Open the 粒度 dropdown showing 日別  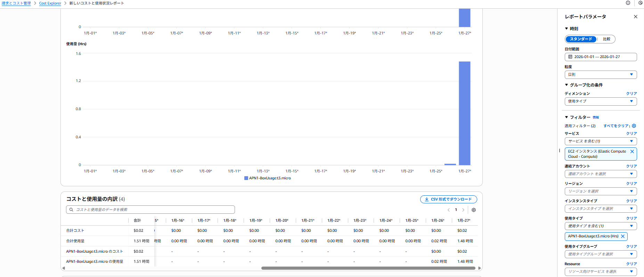click(x=600, y=74)
